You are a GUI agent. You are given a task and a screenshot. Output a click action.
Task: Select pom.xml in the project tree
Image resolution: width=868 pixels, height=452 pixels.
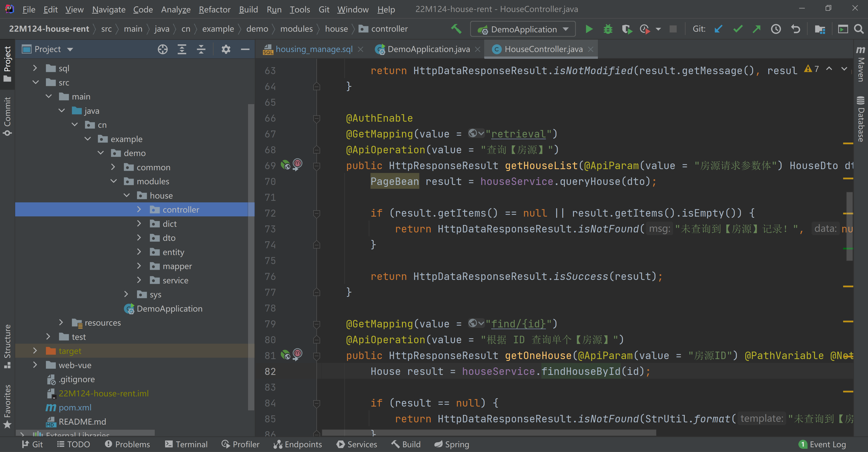point(75,407)
